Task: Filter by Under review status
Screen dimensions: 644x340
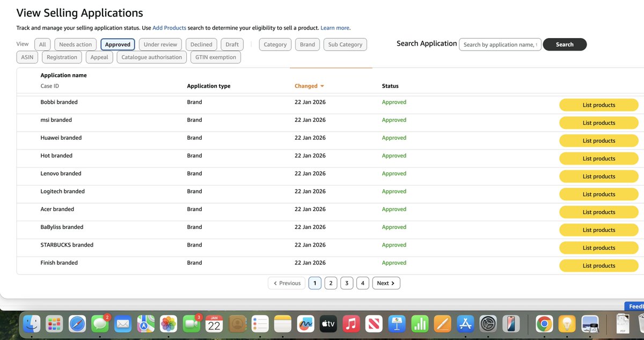Action: (160, 45)
